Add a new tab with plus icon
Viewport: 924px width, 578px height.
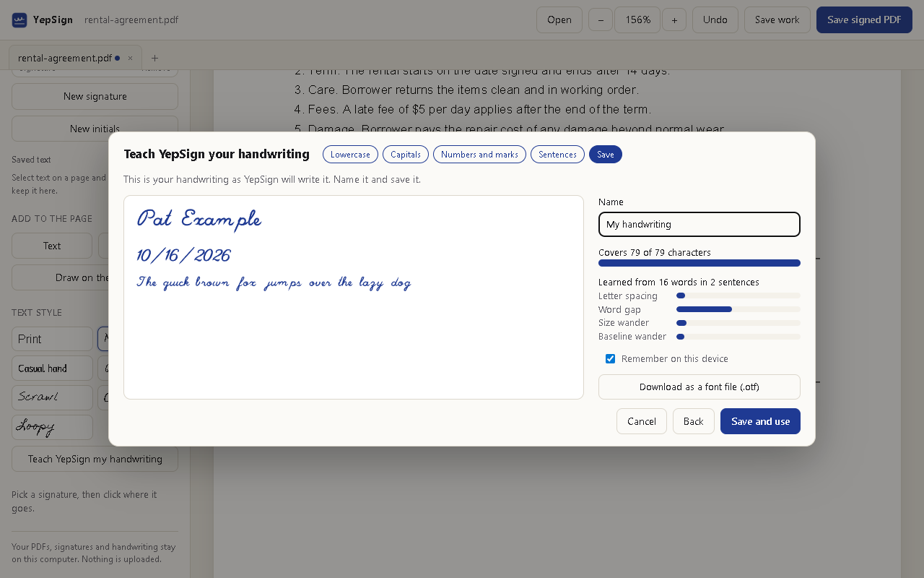pyautogui.click(x=154, y=58)
